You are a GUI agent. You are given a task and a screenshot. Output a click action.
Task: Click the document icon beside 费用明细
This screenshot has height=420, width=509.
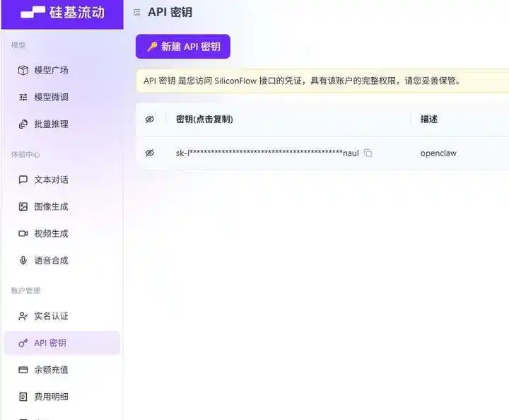click(23, 397)
